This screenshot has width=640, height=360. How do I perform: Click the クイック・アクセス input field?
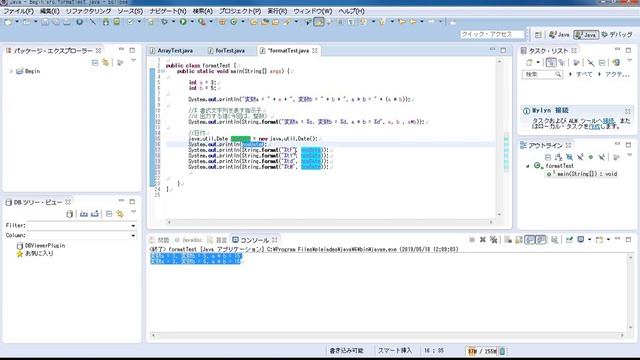coord(492,35)
